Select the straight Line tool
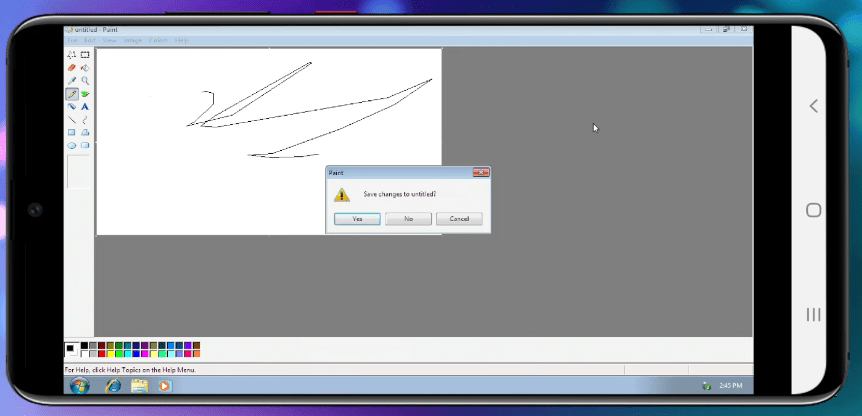862x416 pixels. 71,119
